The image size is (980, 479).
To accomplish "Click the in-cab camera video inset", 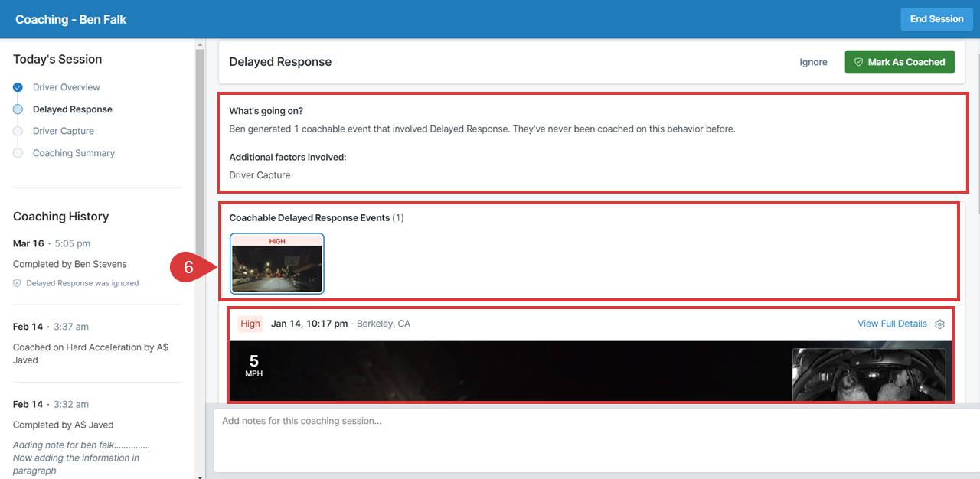I will pos(868,375).
